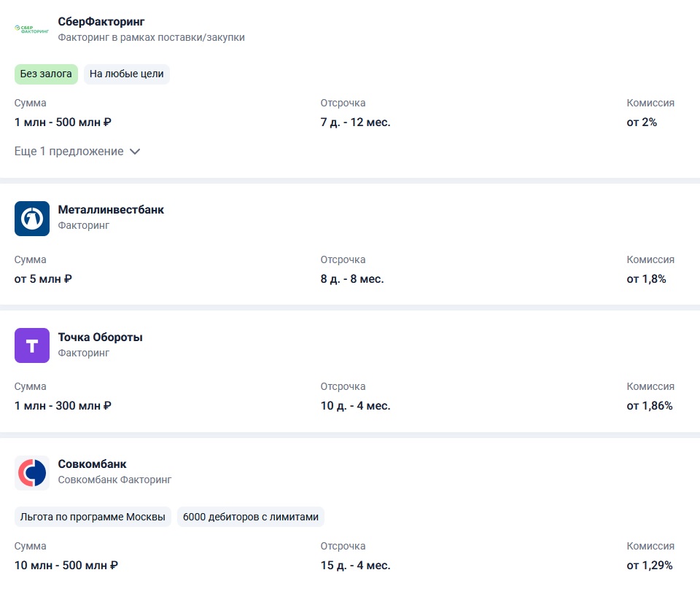Viewport: 700px width, 594px height.
Task: Click the '8 д. - 8 мес.' deferral value
Action: (352, 278)
